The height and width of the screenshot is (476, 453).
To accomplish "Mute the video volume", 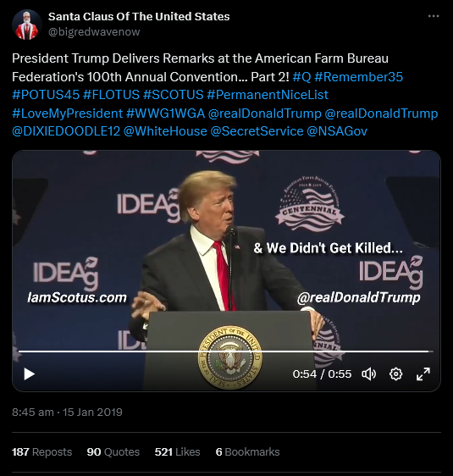I will [369, 374].
